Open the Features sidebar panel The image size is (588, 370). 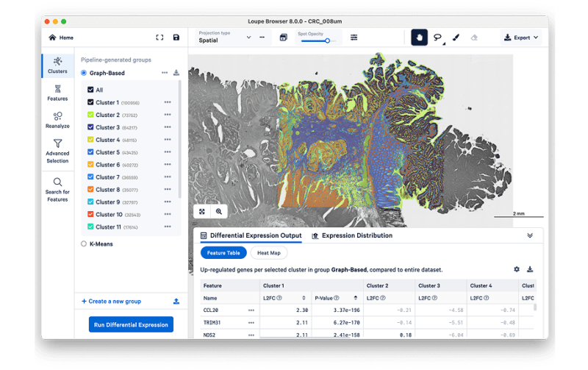[x=57, y=92]
